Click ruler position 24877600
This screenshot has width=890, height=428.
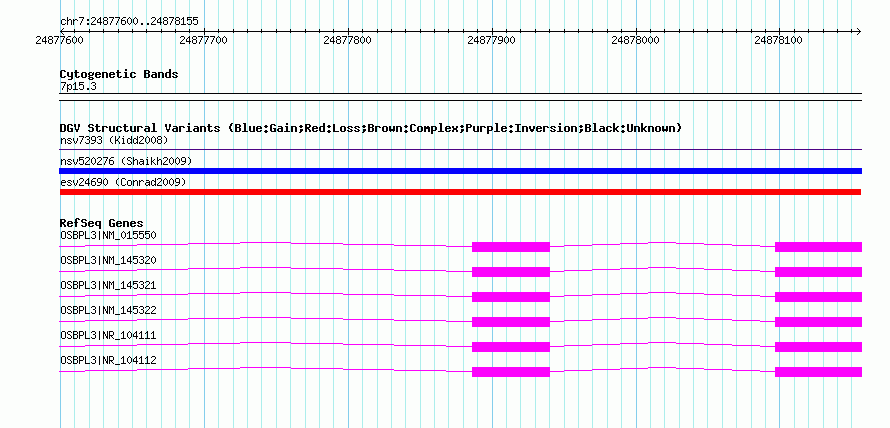[59, 40]
